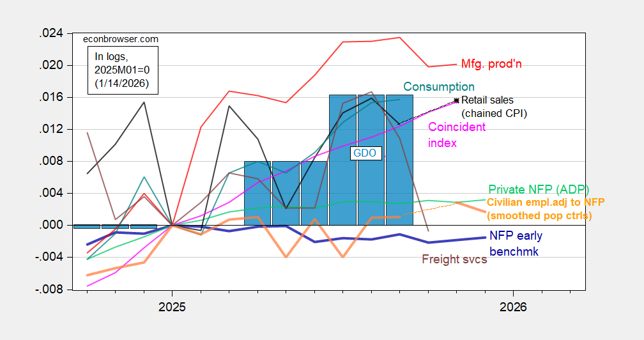This screenshot has height=340, width=644.
Task: Click the 'GDO' label box on the bars
Action: pyautogui.click(x=366, y=153)
